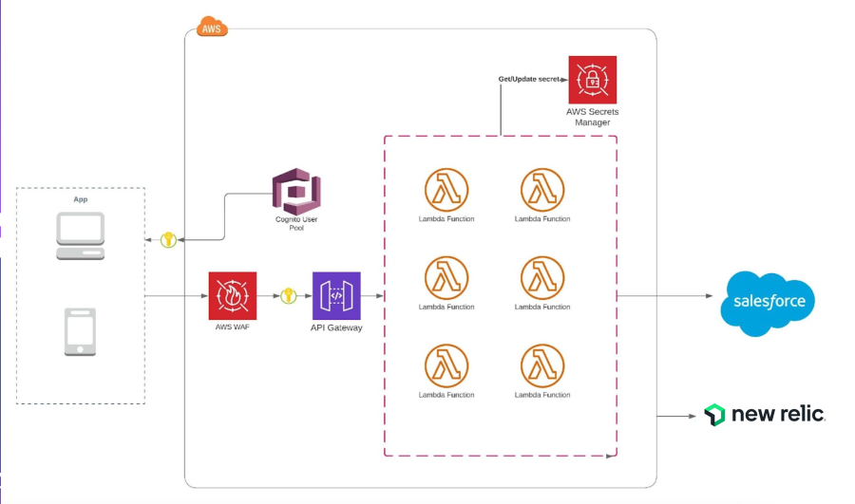Screen dimensions: 855x504
Task: Click the key icon between WAF and API Gateway
Action: pyautogui.click(x=289, y=296)
